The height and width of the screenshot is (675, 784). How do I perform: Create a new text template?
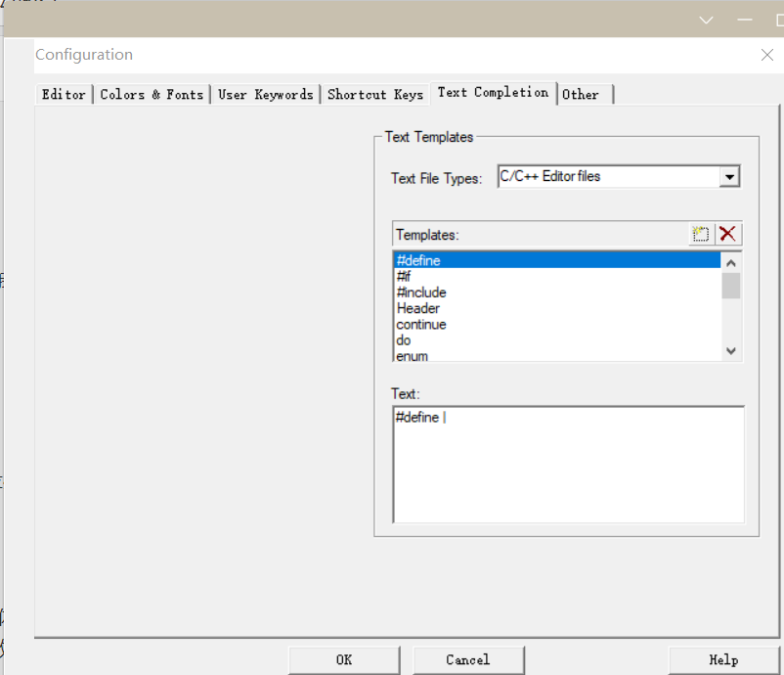[701, 234]
